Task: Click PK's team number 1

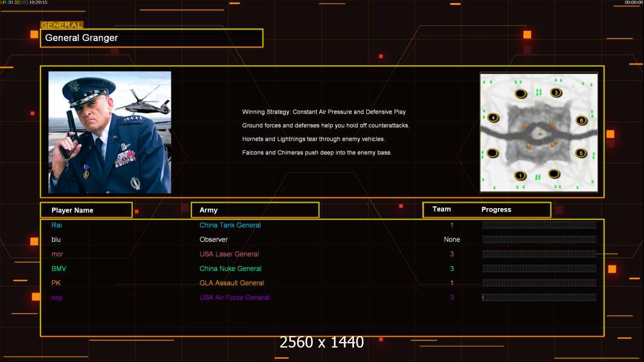Action: pyautogui.click(x=452, y=283)
